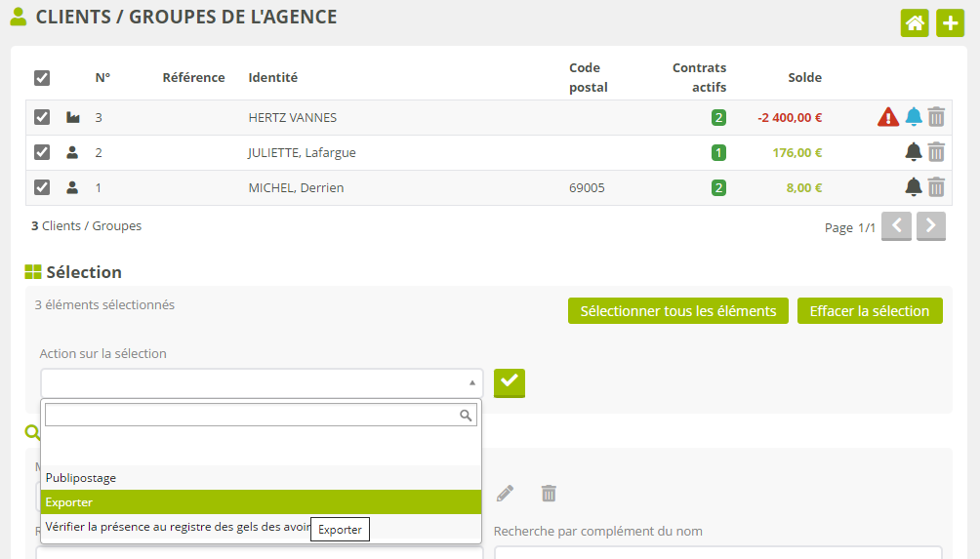Toggle the select-all checkbox in table header
The image size is (980, 559).
(42, 78)
